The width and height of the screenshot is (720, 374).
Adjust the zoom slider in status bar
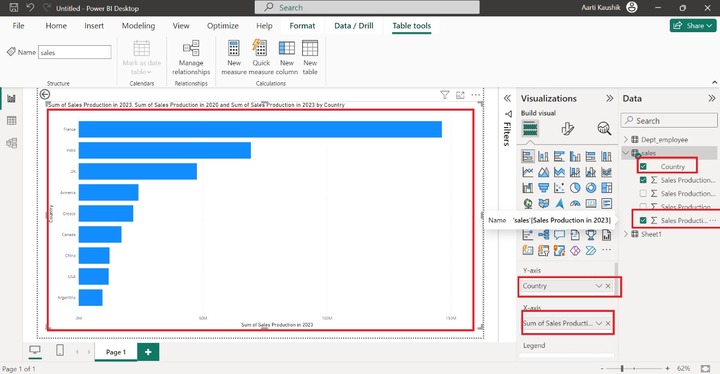click(622, 368)
